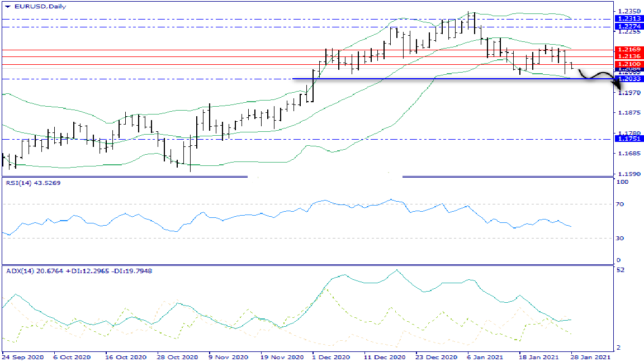Click the 1.2350 price scale value
The height and width of the screenshot is (362, 644).
click(x=627, y=11)
